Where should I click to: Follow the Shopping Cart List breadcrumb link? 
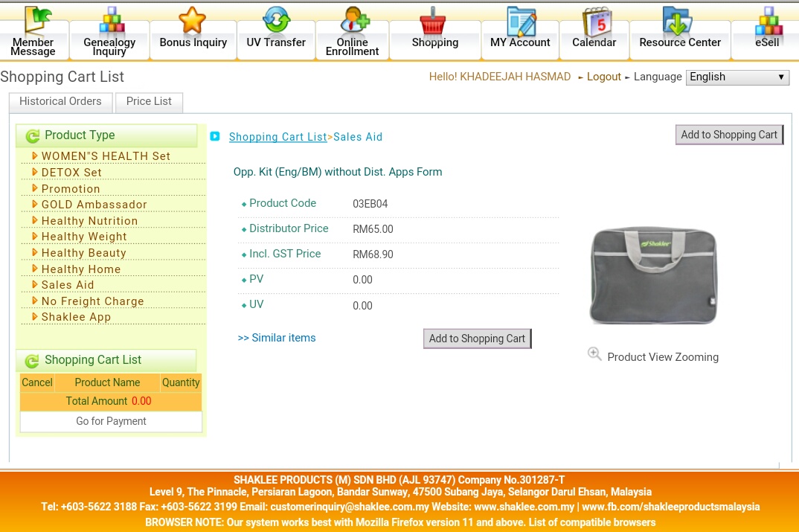point(277,137)
